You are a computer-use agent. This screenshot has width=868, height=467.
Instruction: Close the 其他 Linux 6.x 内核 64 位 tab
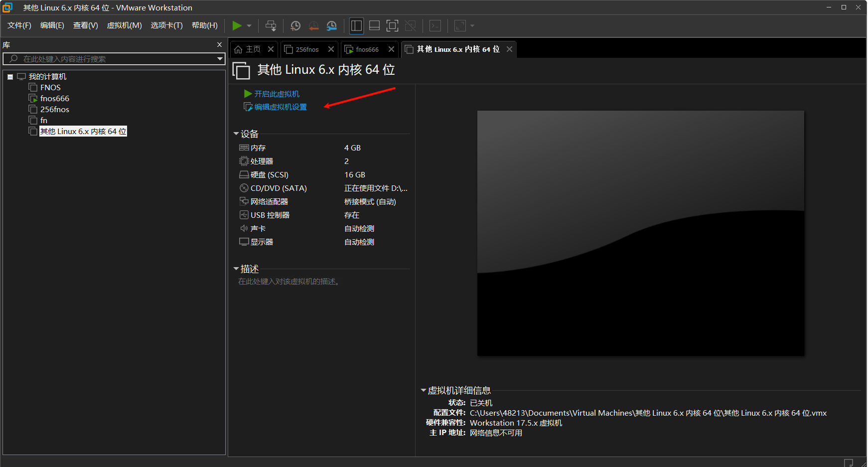509,49
